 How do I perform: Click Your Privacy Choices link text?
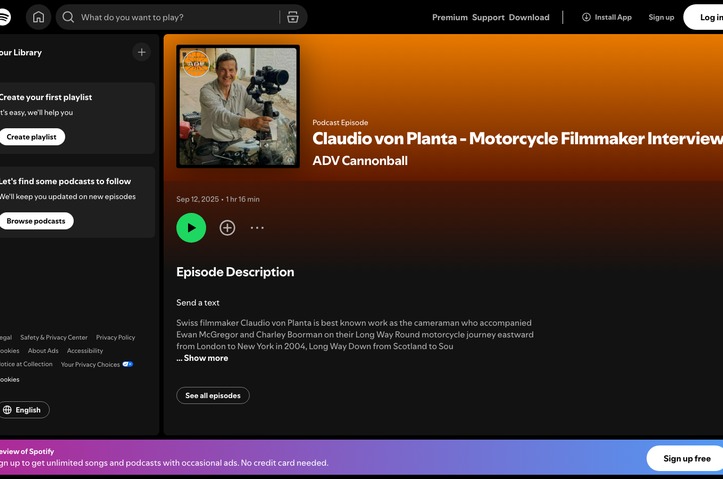[90, 364]
